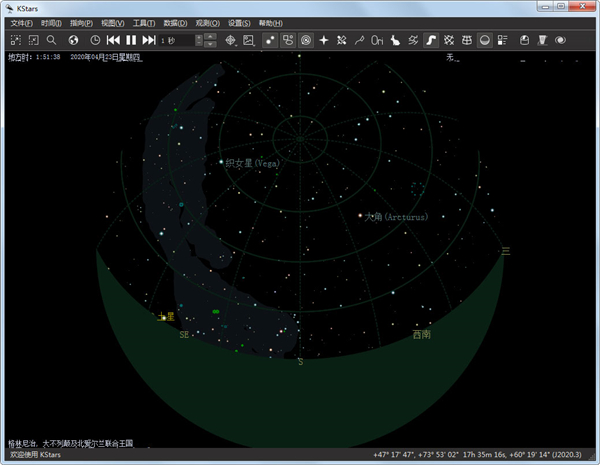Click the time step spinner arrows
This screenshot has width=600, height=465.
pos(199,40)
